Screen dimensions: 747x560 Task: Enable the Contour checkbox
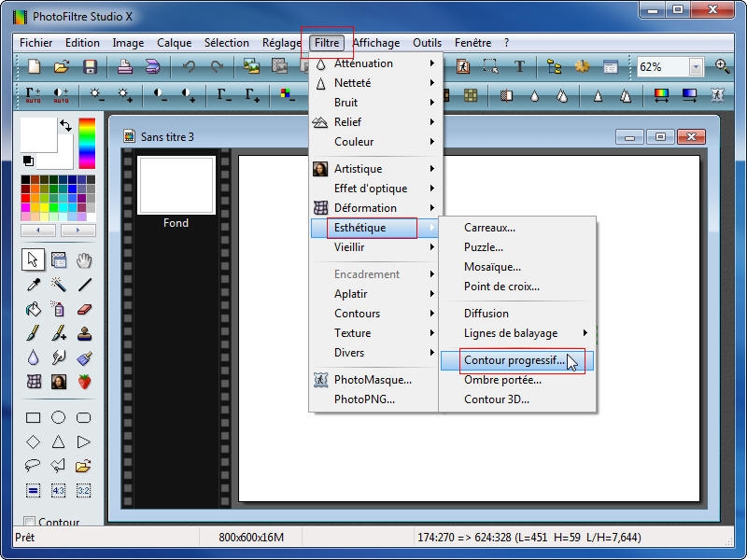click(30, 521)
